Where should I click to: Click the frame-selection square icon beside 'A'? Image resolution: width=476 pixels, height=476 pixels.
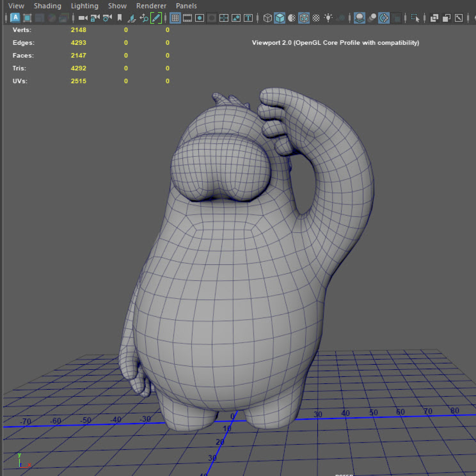pos(27,18)
